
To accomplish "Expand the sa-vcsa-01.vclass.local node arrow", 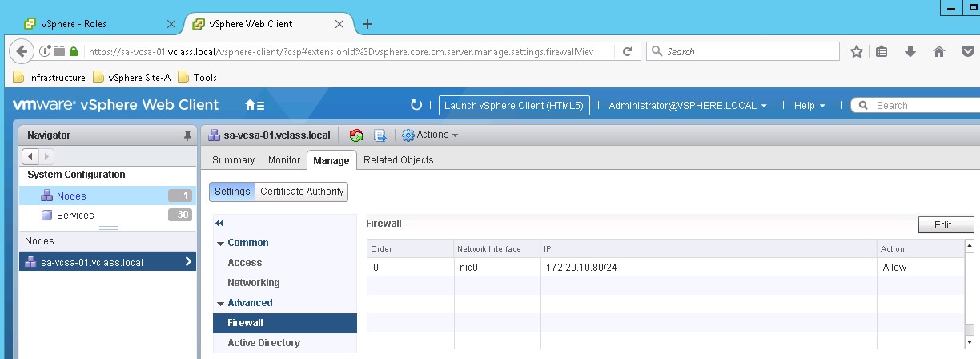I will pos(188,261).
